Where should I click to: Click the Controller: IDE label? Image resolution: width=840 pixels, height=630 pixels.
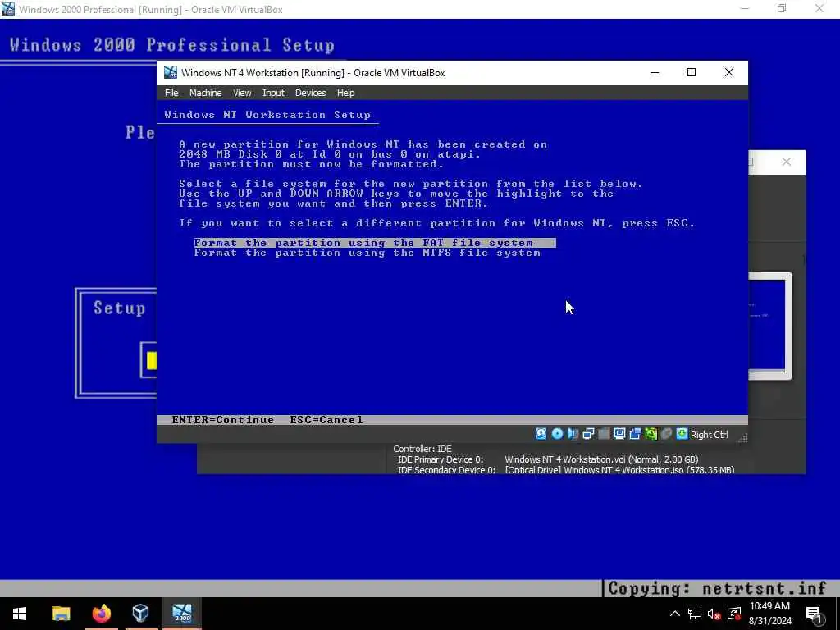422,449
